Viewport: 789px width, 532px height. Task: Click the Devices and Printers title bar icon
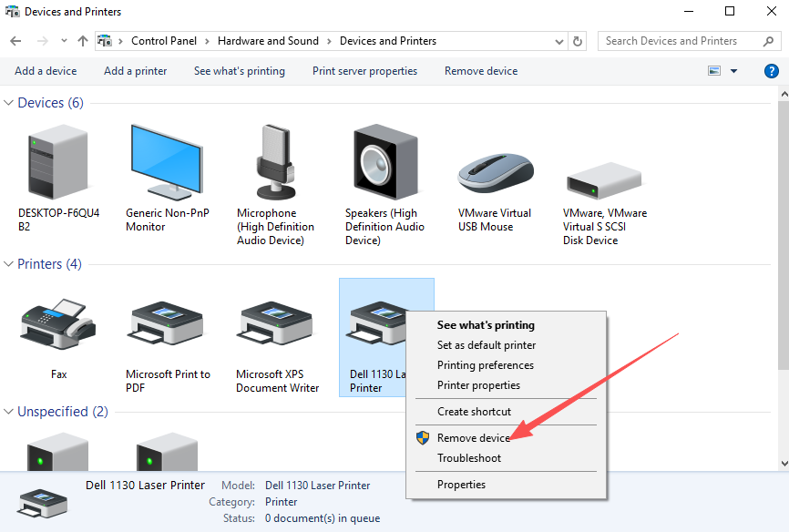pos(12,11)
